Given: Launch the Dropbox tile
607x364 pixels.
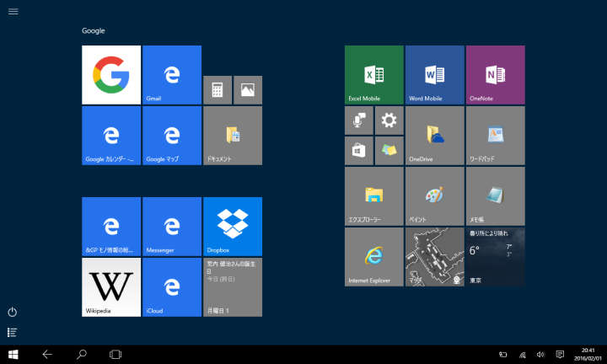Looking at the screenshot, I should (x=233, y=227).
